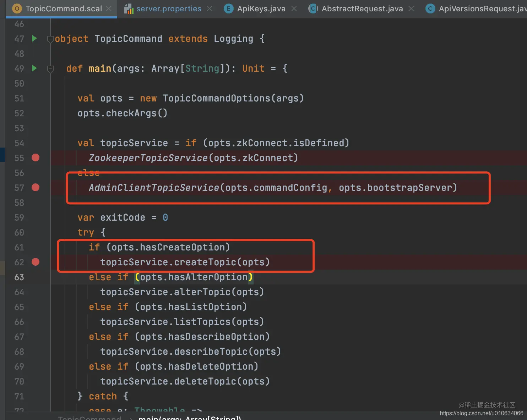Run main method from line 49 gutter
This screenshot has height=420, width=527.
34,68
